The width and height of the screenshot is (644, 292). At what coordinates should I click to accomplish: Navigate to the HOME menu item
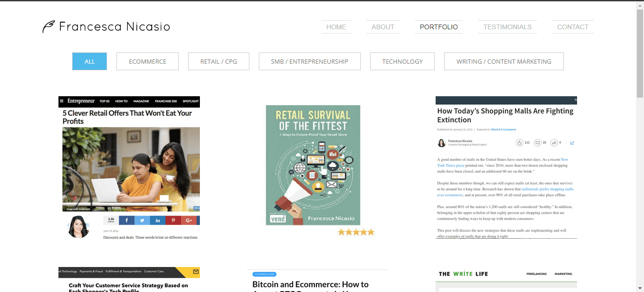click(336, 27)
